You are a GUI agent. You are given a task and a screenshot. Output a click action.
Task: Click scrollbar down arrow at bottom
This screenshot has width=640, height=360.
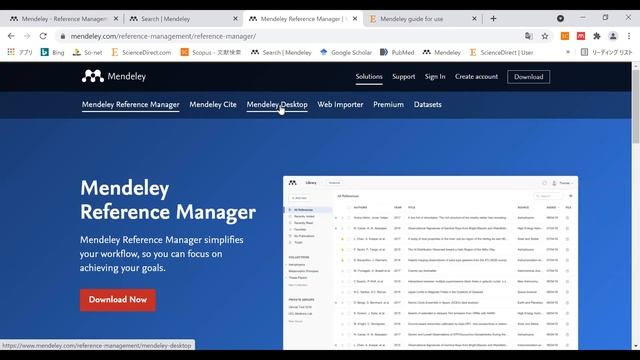click(636, 346)
